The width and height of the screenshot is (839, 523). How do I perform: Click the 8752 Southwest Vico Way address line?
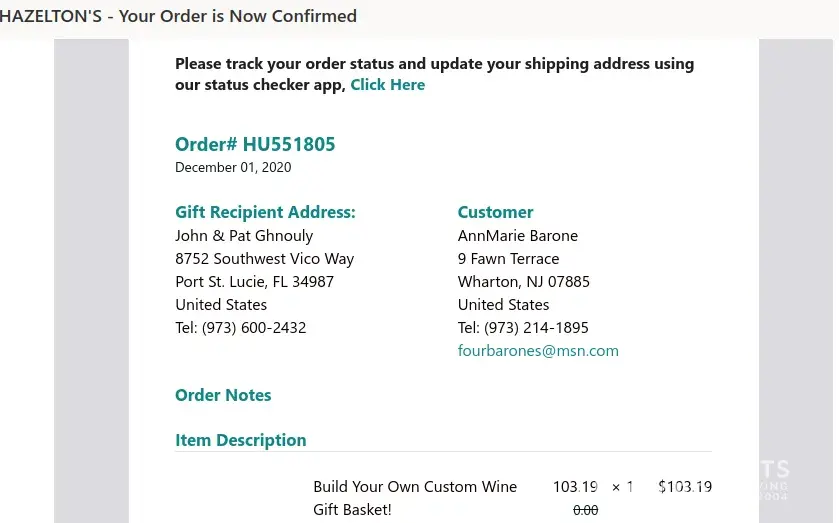[264, 259]
